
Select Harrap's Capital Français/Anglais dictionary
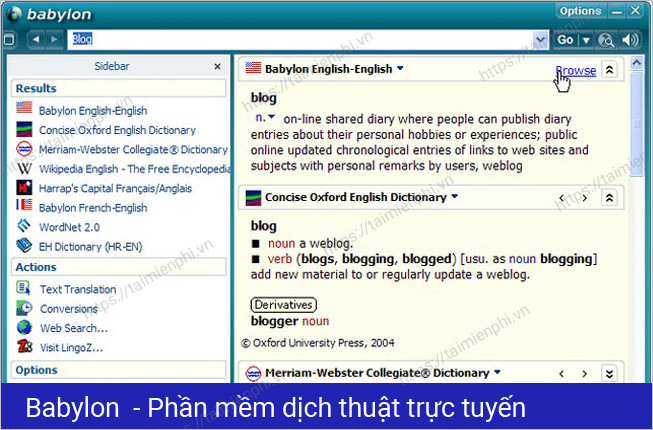click(114, 188)
